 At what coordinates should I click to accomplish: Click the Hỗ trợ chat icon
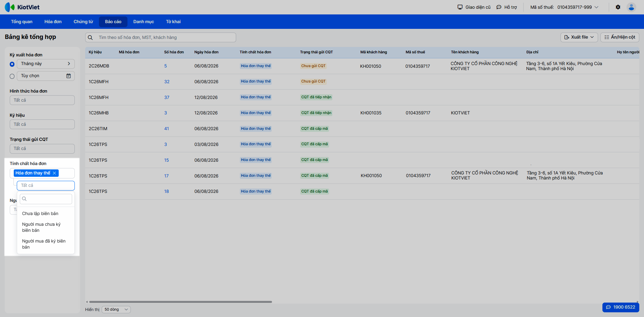coord(499,7)
